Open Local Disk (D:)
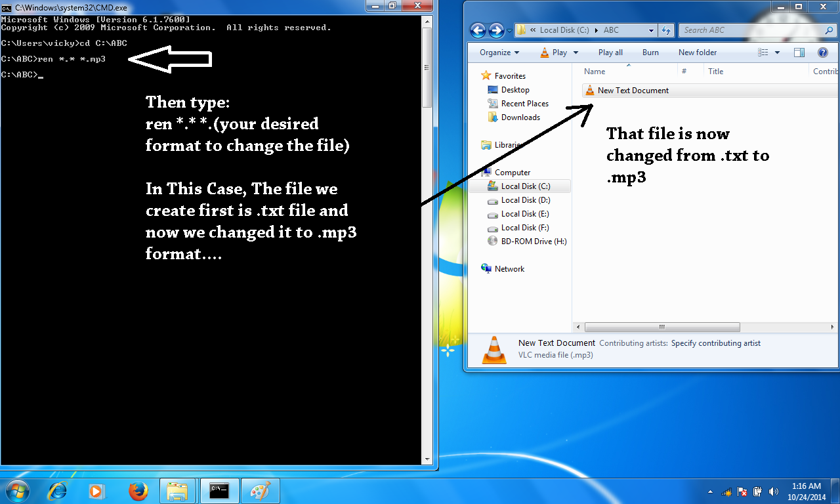Viewport: 840px width, 504px height. click(526, 200)
